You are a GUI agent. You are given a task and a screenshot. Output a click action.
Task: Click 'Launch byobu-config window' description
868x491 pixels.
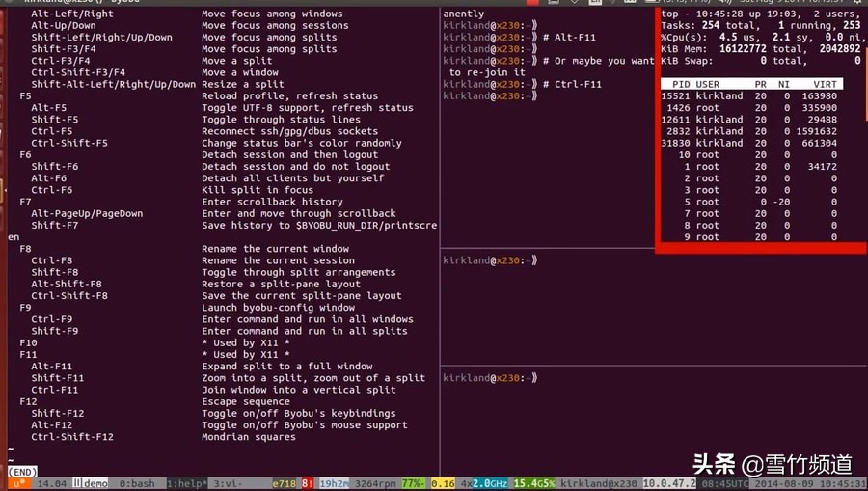pyautogui.click(x=279, y=307)
